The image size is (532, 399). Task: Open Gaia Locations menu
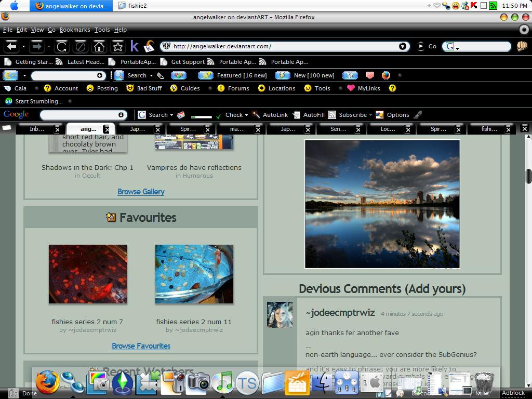[276, 88]
